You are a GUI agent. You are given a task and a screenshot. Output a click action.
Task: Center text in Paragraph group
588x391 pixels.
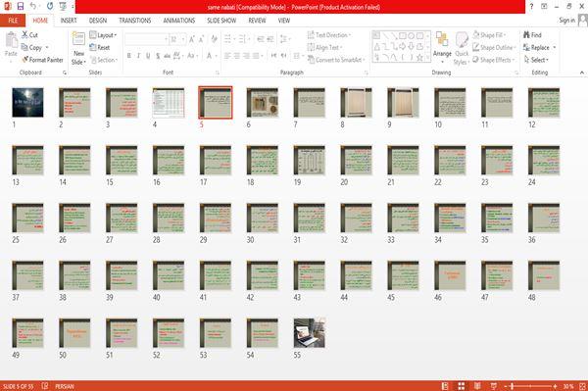237,56
